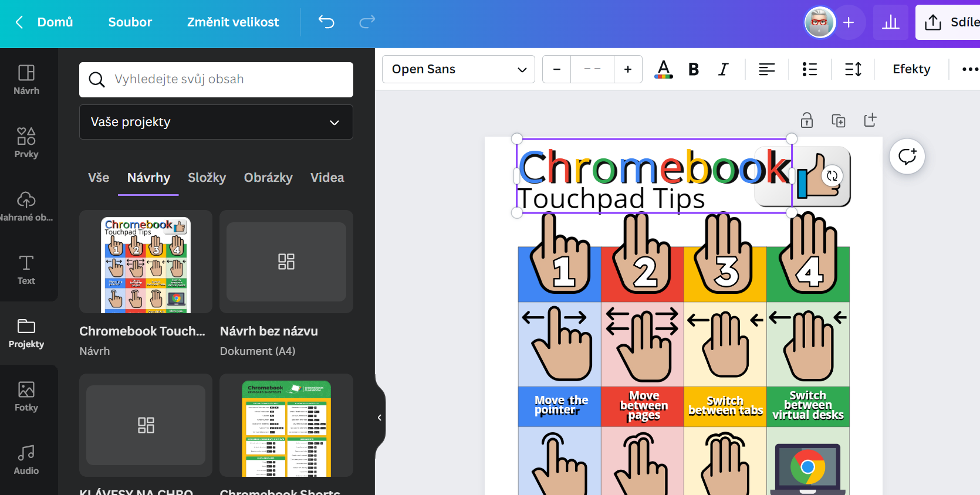The width and height of the screenshot is (980, 495).
Task: Add a comment with bubble icon
Action: pos(907,157)
